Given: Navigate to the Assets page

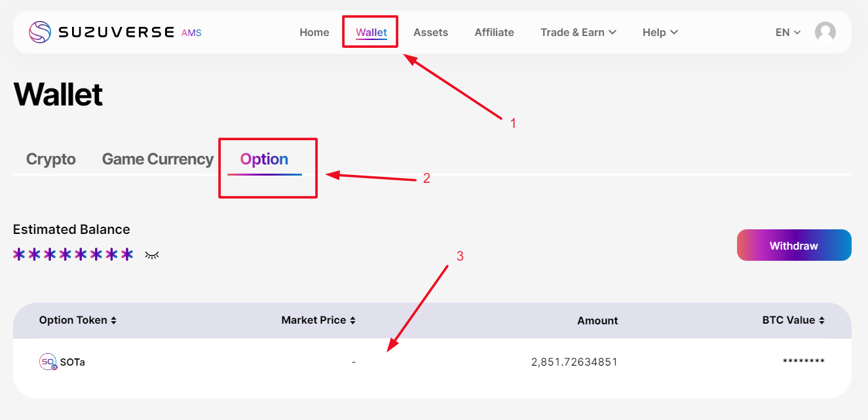Looking at the screenshot, I should click(x=430, y=32).
